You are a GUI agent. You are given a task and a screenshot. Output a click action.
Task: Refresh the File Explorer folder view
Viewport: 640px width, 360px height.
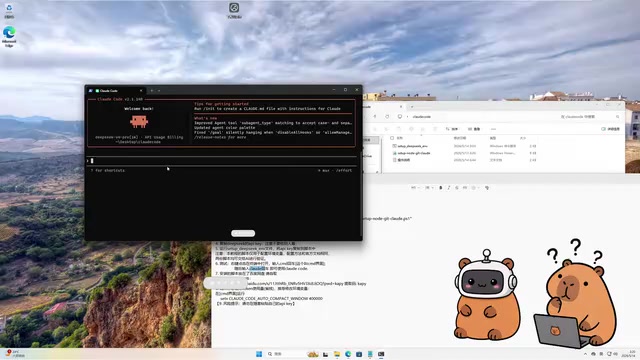387,117
